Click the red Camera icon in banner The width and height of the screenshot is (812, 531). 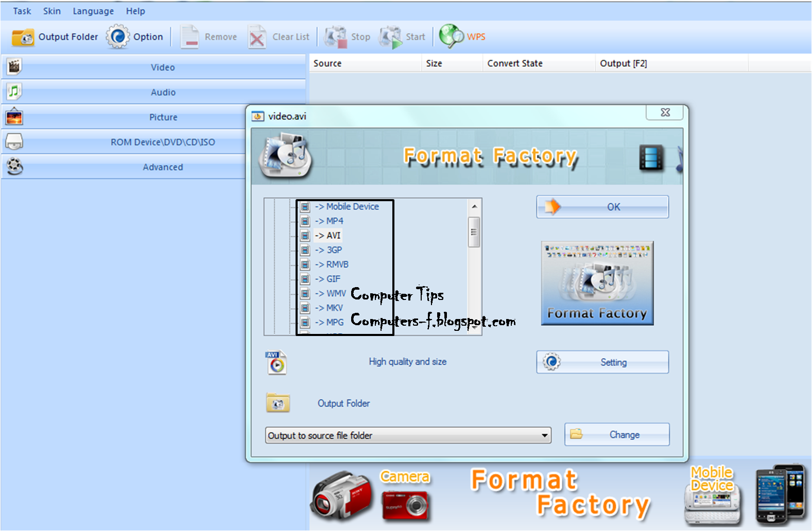coord(405,505)
